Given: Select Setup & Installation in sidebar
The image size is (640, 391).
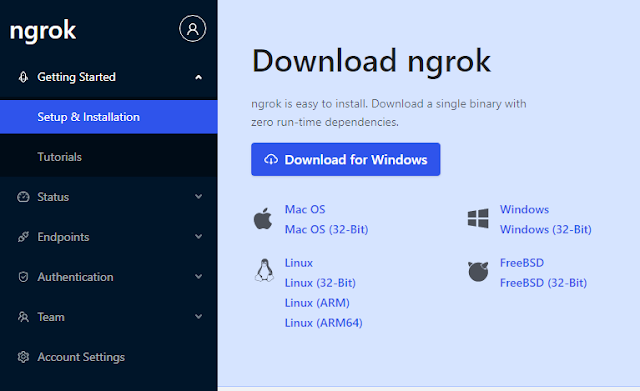Looking at the screenshot, I should [x=109, y=117].
